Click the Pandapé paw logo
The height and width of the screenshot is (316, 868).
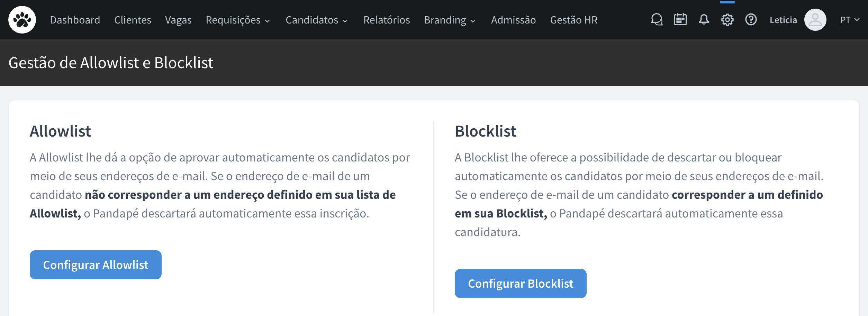22,20
